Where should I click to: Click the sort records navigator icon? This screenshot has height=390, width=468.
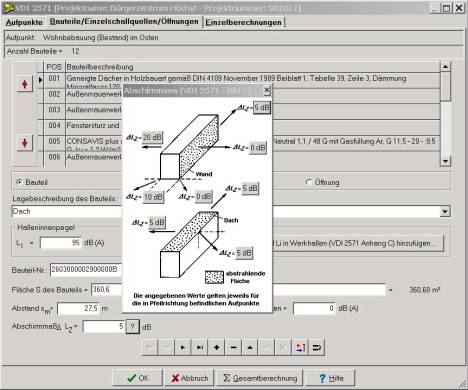(300, 347)
